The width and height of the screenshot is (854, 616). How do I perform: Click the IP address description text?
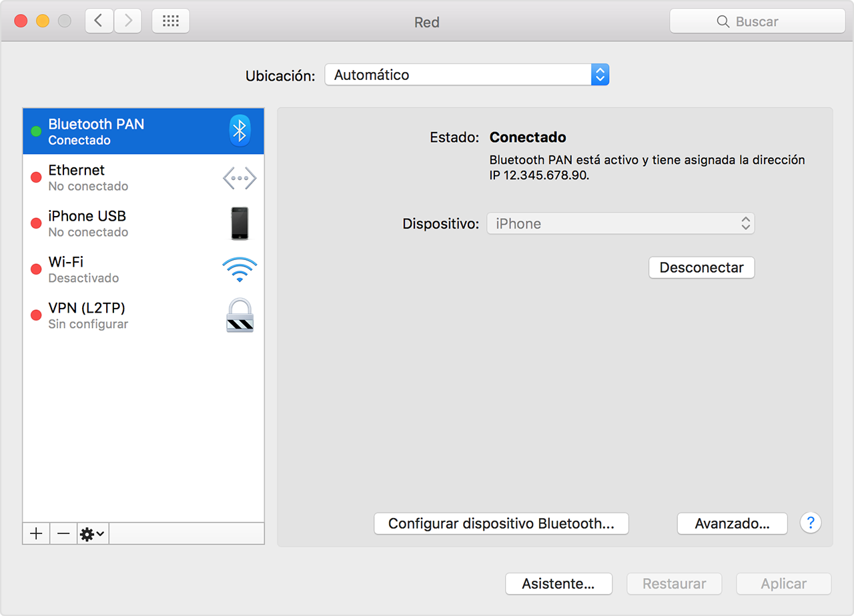[x=647, y=169]
